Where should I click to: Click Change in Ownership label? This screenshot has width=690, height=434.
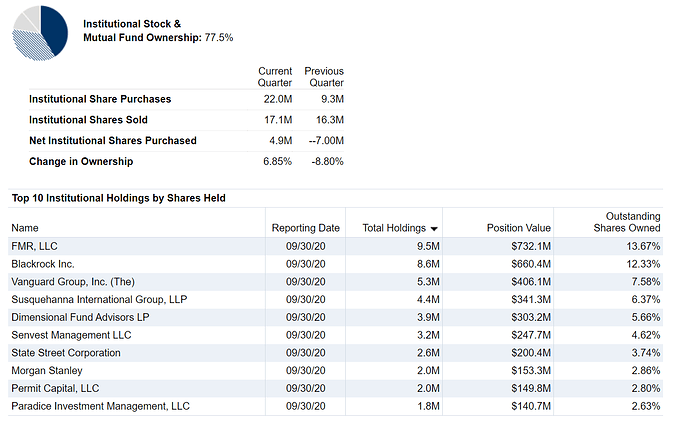(x=81, y=162)
